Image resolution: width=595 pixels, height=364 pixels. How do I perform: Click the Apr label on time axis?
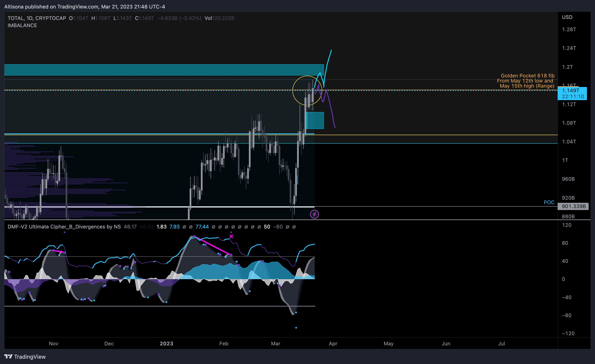pos(333,343)
